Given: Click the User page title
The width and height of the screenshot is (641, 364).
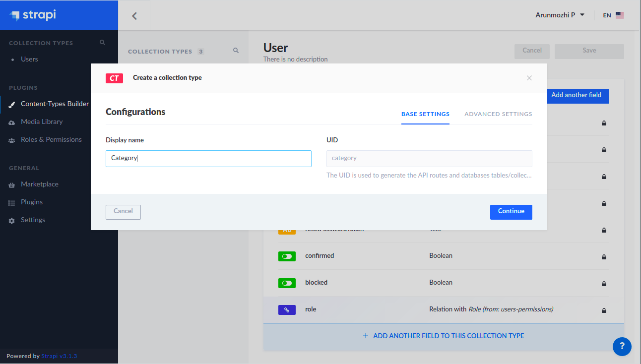Looking at the screenshot, I should pos(276,48).
